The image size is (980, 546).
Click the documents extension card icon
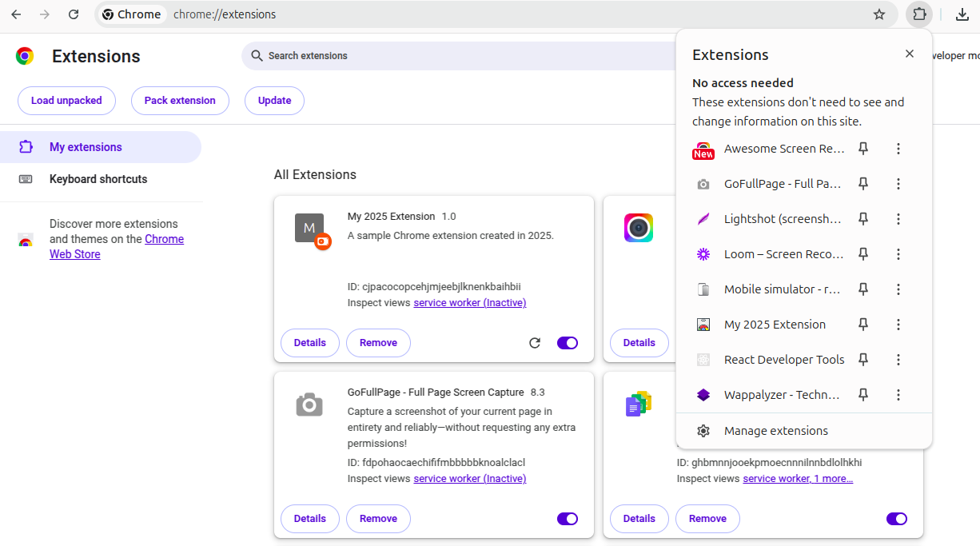[x=638, y=405]
